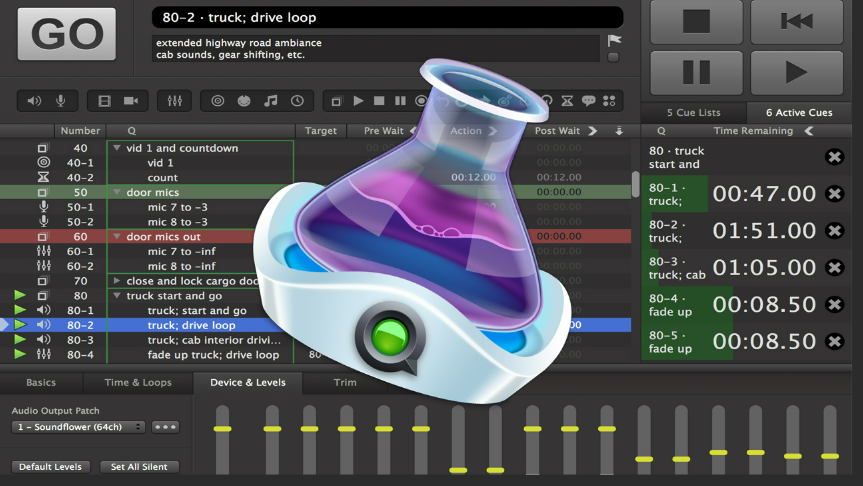Click the cue name field '80-2 · truck; drive loop'
863x486 pixels.
click(387, 17)
